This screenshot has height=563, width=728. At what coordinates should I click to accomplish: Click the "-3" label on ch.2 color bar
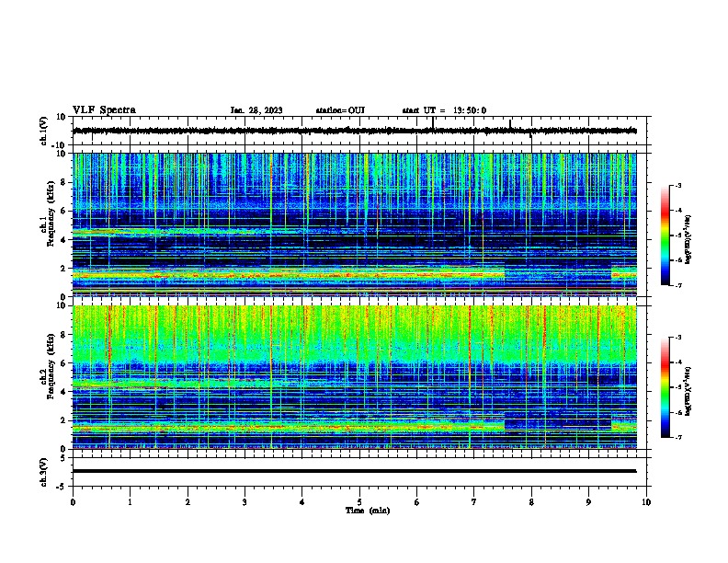[677, 338]
